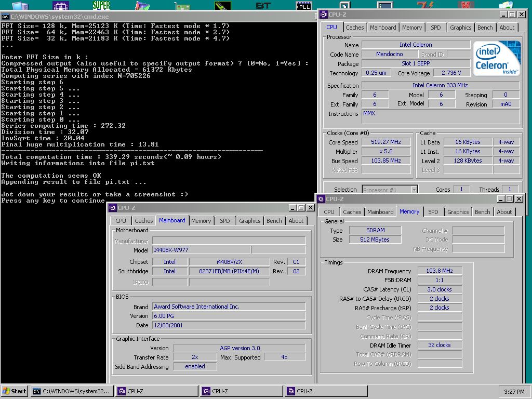Click the 3:27 PM system tray clock
Image resolution: width=532 pixels, height=399 pixels.
point(514,392)
